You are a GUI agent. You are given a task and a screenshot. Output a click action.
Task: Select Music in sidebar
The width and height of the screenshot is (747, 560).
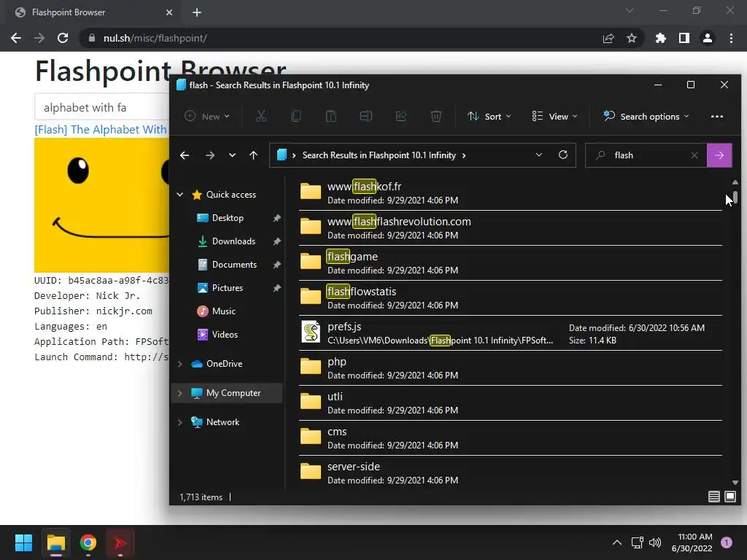coord(223,311)
